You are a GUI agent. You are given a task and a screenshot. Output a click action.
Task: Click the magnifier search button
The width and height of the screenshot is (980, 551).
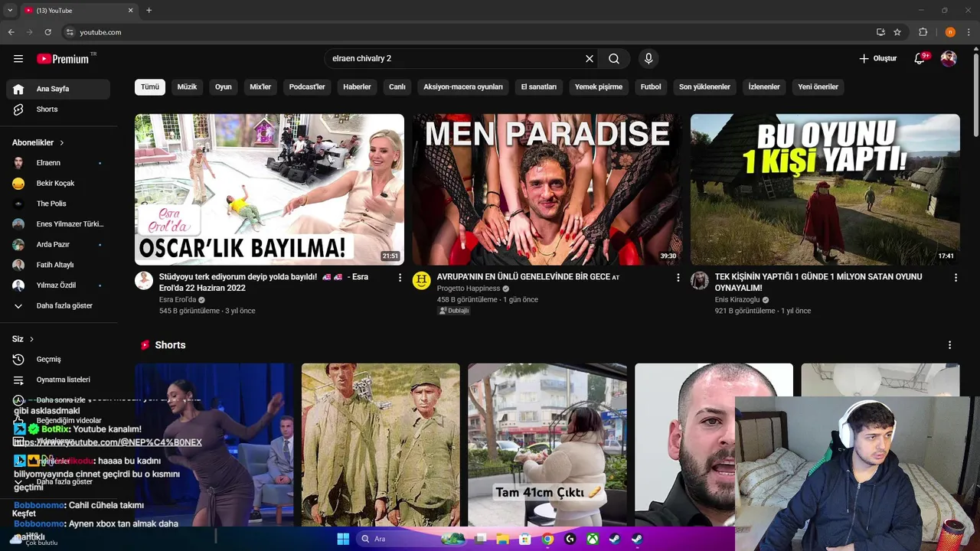pyautogui.click(x=614, y=59)
